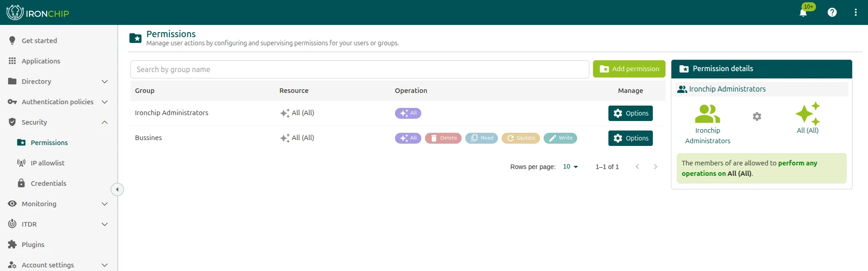
Task: Focus the Search by group name field
Action: (360, 69)
